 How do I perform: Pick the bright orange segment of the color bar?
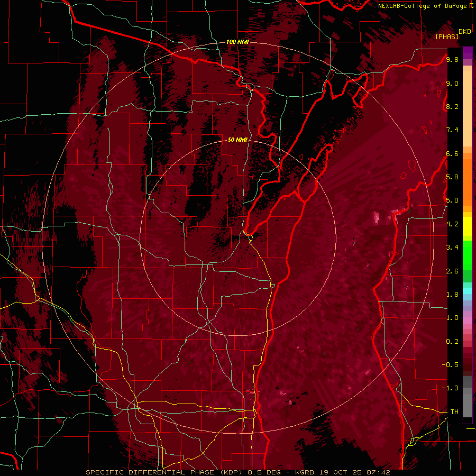point(467,182)
